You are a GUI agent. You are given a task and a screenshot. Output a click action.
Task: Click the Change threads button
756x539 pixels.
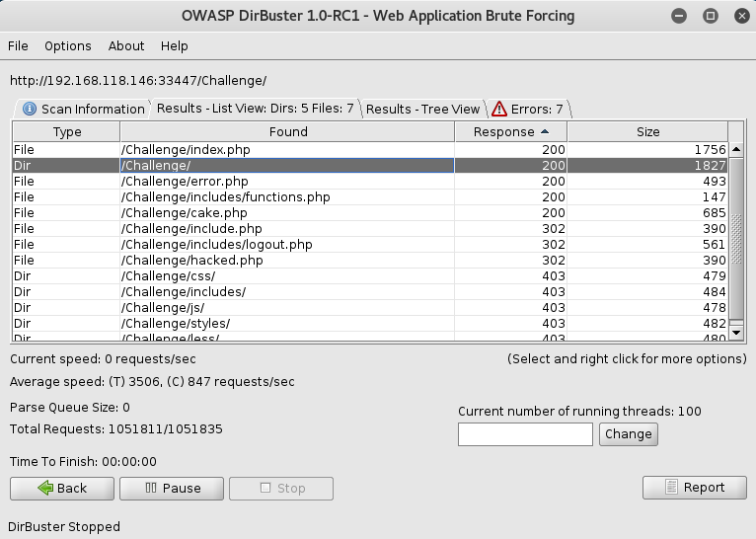point(629,434)
